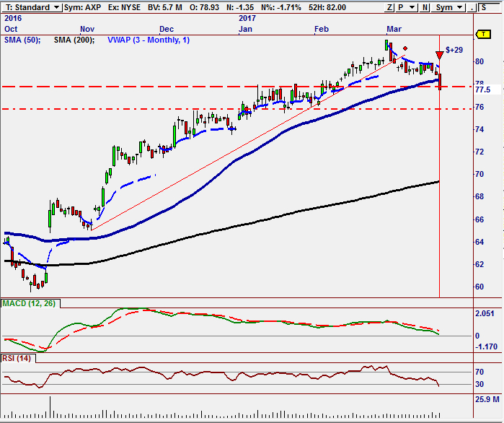Click the Nov month label on time axis
This screenshot has width=504, height=423.
(87, 30)
